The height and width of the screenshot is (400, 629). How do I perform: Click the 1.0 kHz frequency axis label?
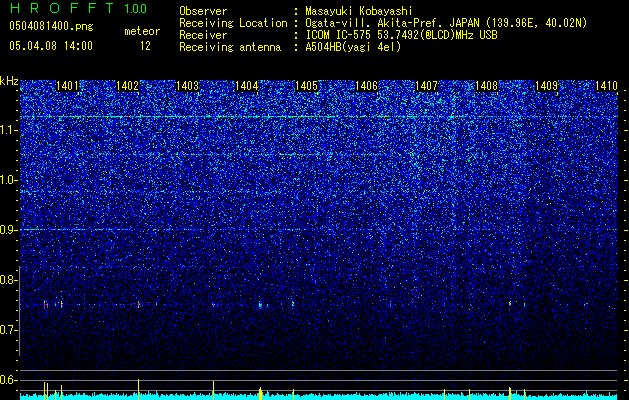click(9, 180)
